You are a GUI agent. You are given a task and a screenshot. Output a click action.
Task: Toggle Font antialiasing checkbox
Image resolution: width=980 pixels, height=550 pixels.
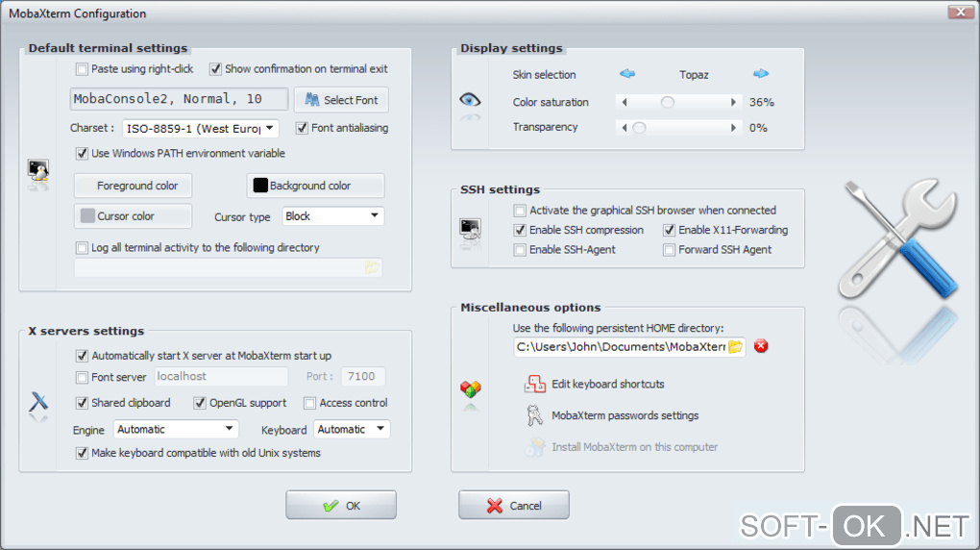pyautogui.click(x=302, y=128)
